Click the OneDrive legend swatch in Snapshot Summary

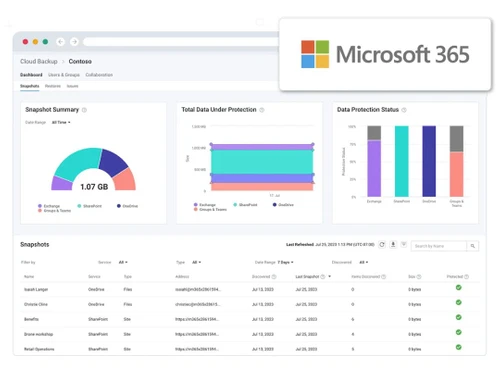coord(119,206)
